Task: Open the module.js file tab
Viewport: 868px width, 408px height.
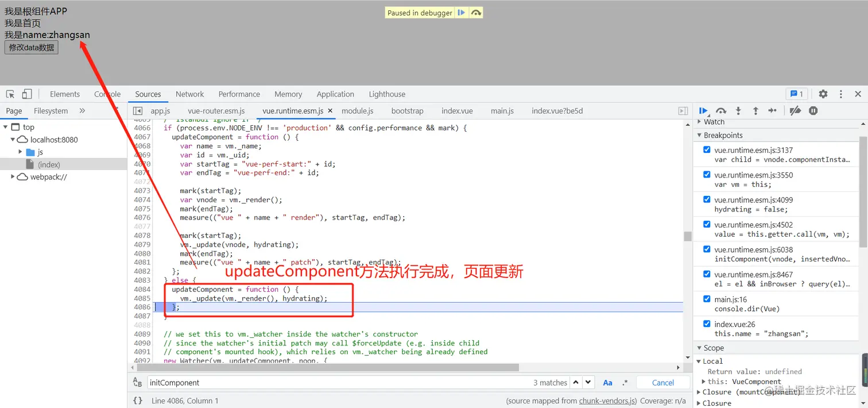Action: click(358, 111)
